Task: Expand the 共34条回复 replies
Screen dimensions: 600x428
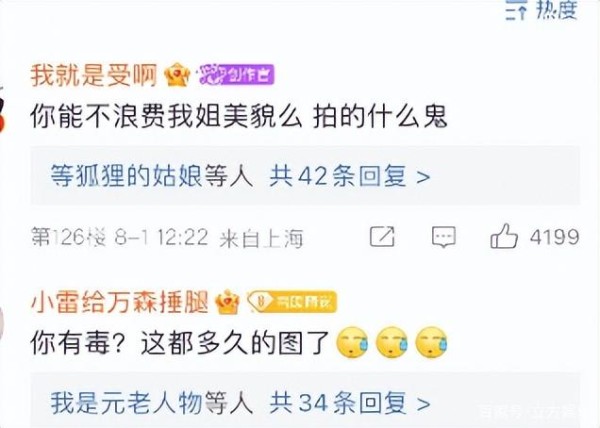Action: tap(349, 403)
